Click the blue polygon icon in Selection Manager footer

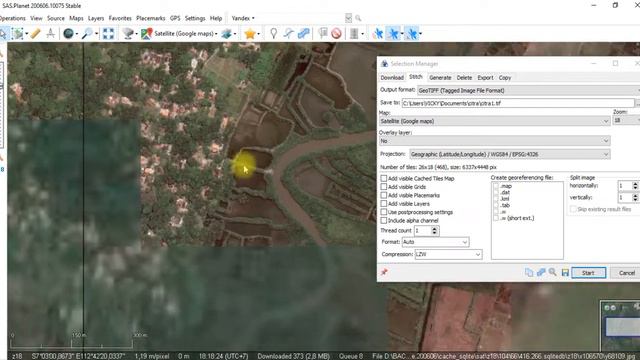[541, 272]
